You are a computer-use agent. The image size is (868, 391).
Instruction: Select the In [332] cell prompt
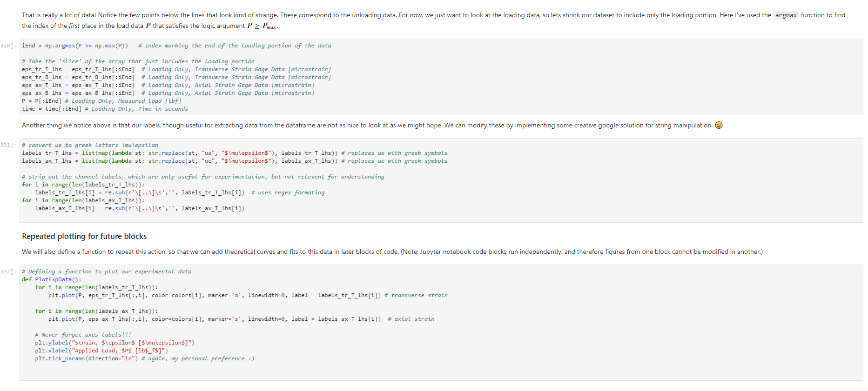(8, 272)
